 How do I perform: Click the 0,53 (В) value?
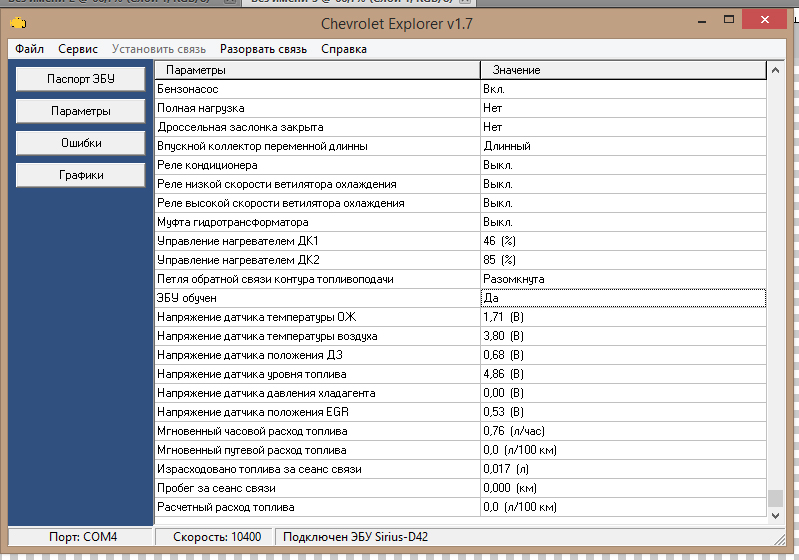coord(623,412)
